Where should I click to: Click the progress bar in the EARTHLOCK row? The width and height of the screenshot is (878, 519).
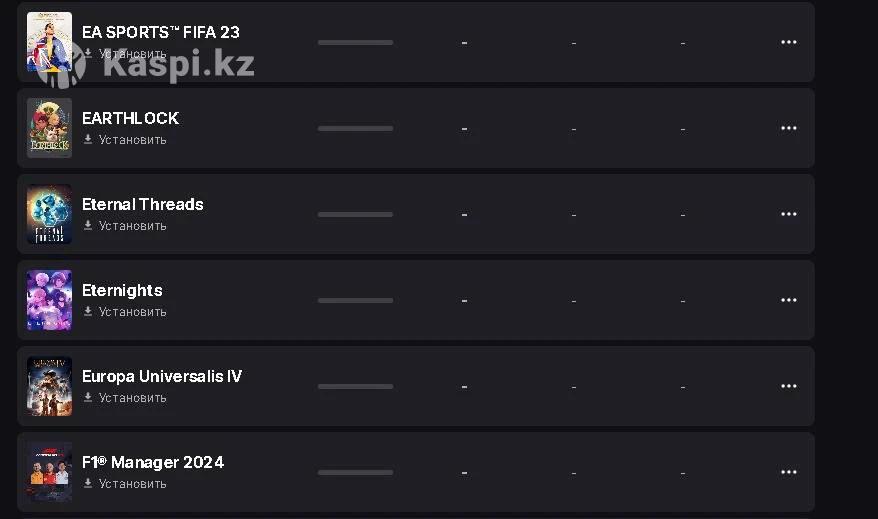click(x=355, y=128)
